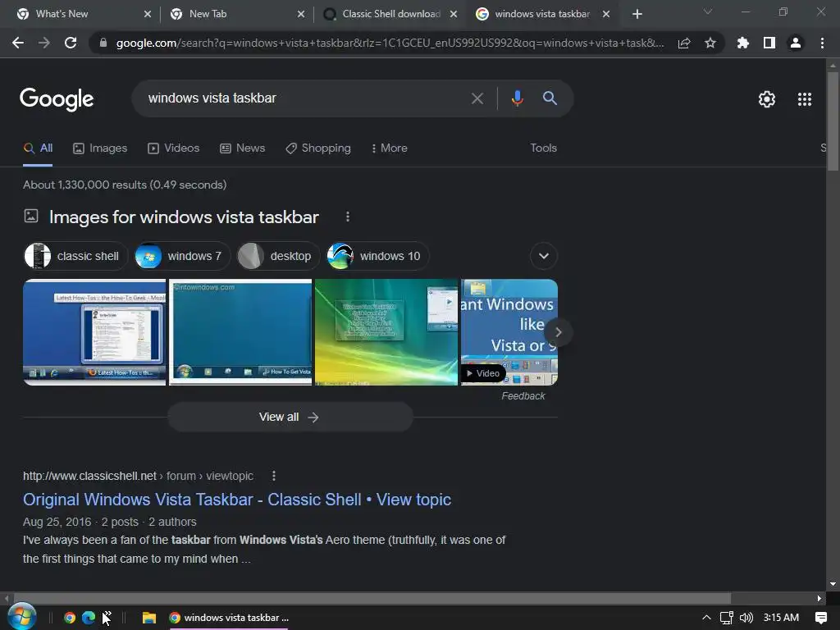Select the All results tab
Screen dimensions: 840x630
[38, 148]
